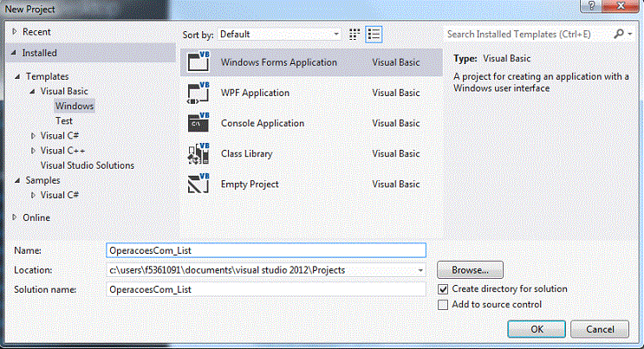Expand the Recent section

pos(15,32)
